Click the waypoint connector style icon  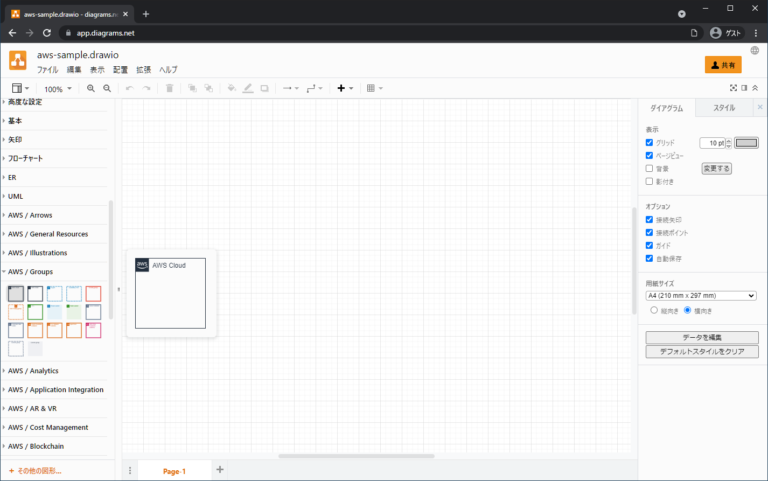pos(314,88)
